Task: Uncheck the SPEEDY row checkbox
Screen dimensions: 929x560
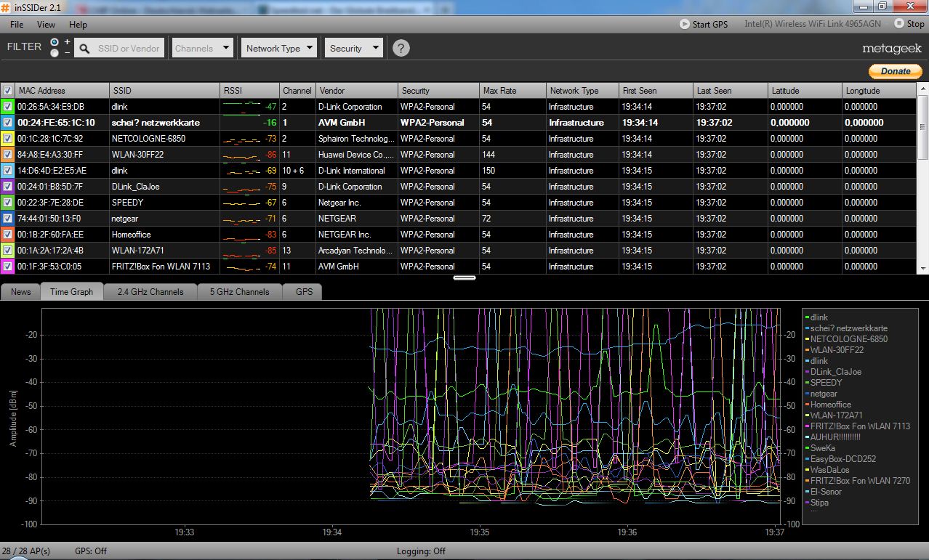Action: [x=7, y=203]
